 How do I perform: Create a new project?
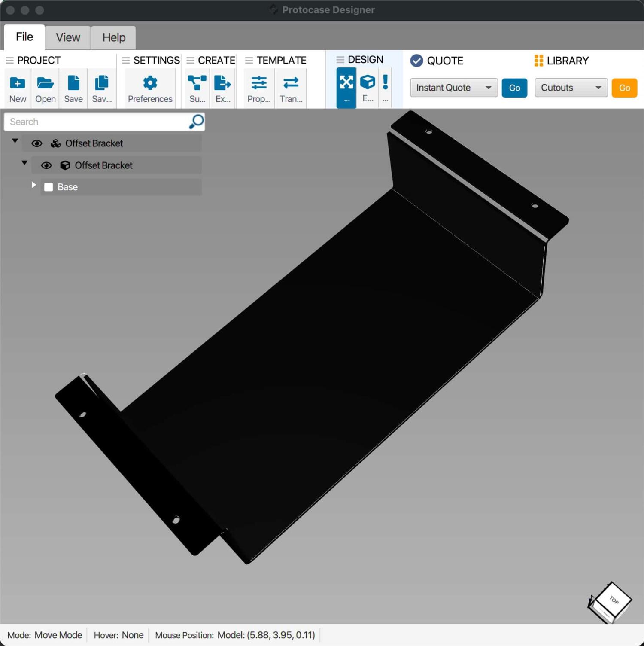pyautogui.click(x=17, y=88)
